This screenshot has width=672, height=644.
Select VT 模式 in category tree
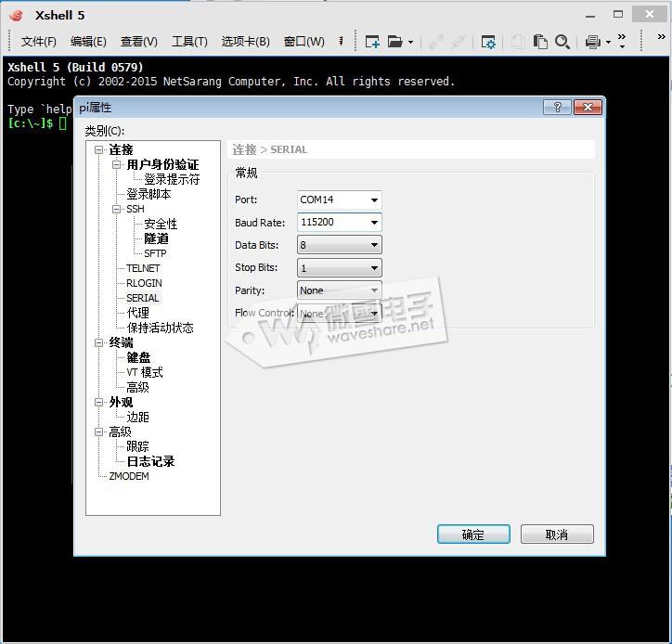point(145,372)
